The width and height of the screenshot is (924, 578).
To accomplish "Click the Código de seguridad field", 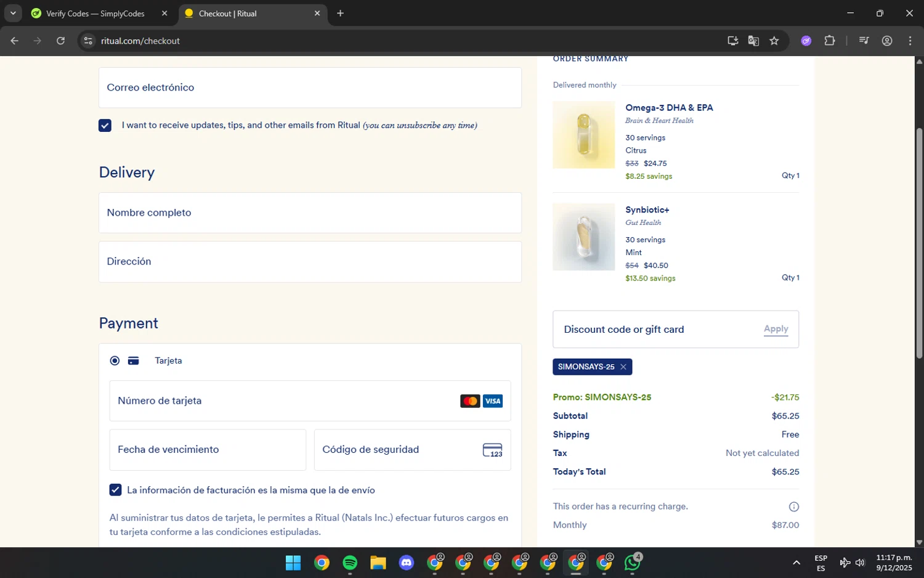I will click(412, 450).
